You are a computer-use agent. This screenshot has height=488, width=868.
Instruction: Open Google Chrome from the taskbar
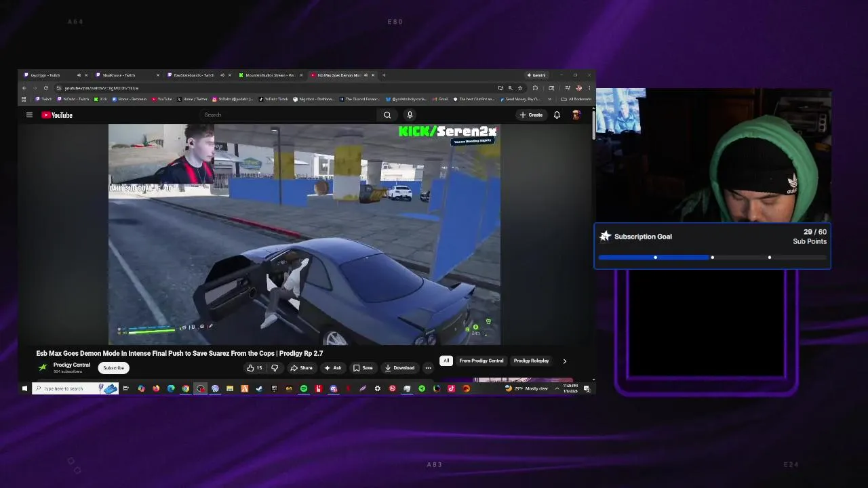(185, 388)
